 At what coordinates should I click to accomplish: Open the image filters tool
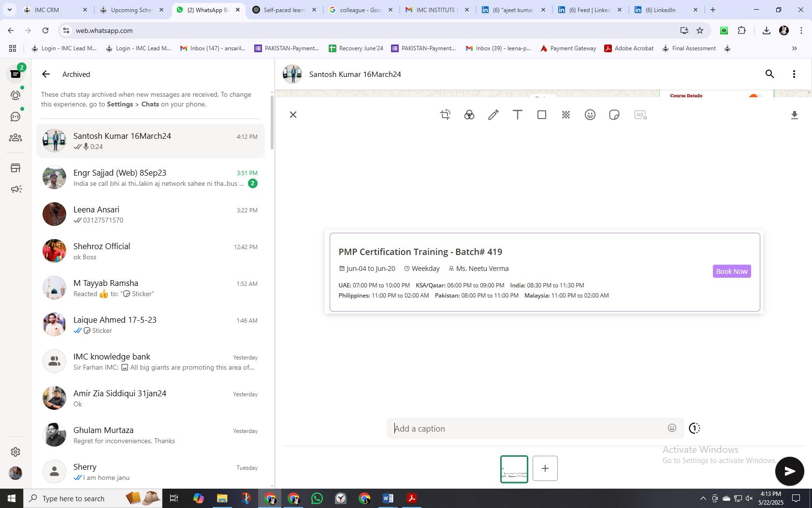pos(469,115)
